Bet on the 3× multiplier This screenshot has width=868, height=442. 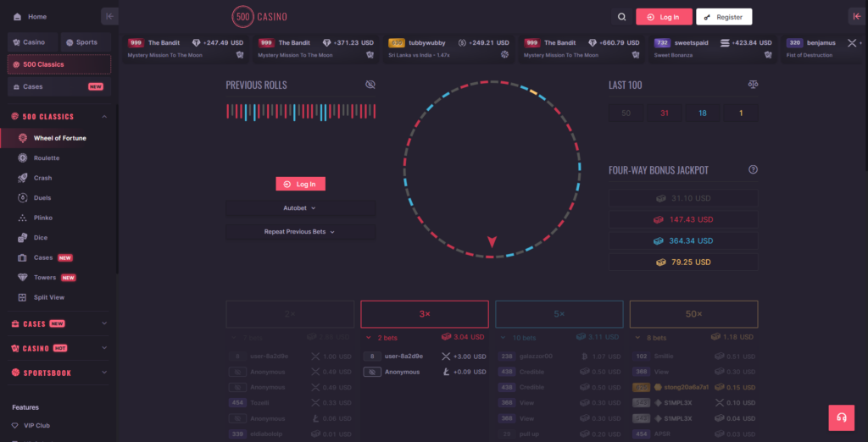[x=425, y=314]
